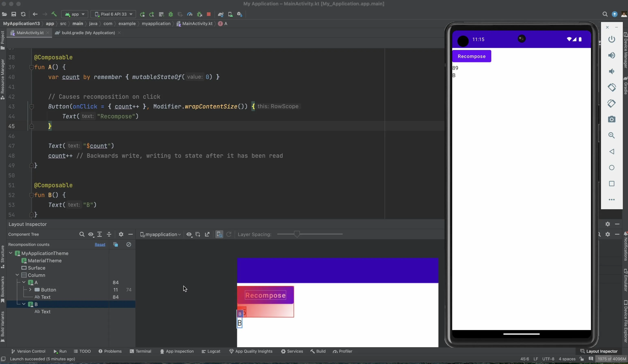
Task: Toggle layout viewer eye options button
Action: point(189,234)
